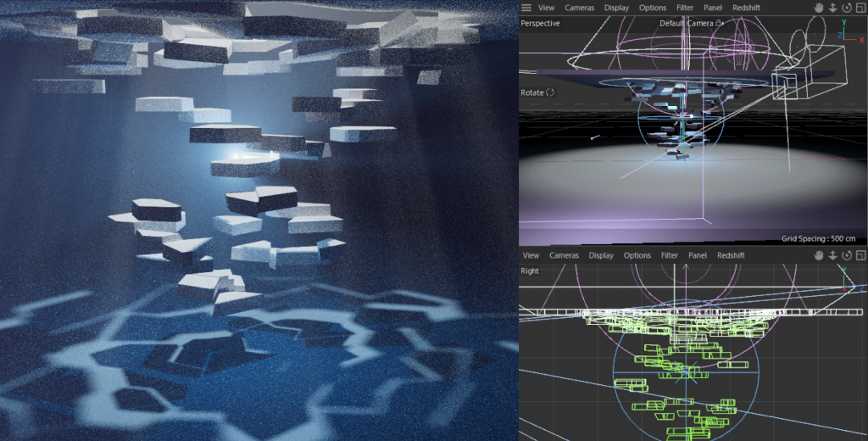Click the camera icon beside Default Camera
The height and width of the screenshot is (441, 868).
(x=720, y=23)
